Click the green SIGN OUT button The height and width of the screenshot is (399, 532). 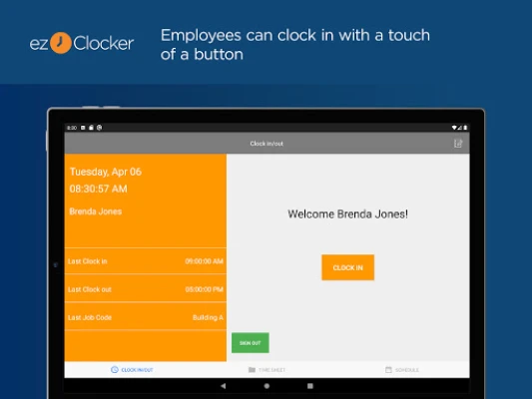[x=251, y=343]
